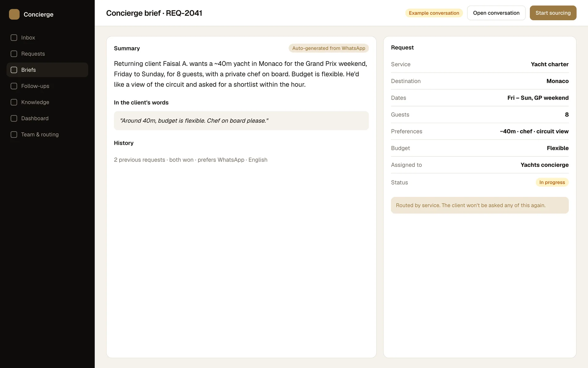Click the Inbox sidebar icon
The image size is (588, 368).
click(14, 38)
